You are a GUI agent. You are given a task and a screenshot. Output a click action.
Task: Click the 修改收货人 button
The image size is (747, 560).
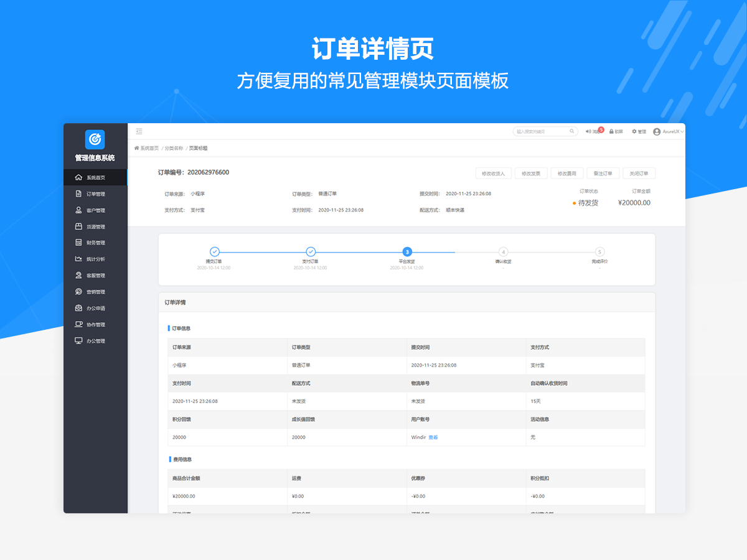(493, 174)
